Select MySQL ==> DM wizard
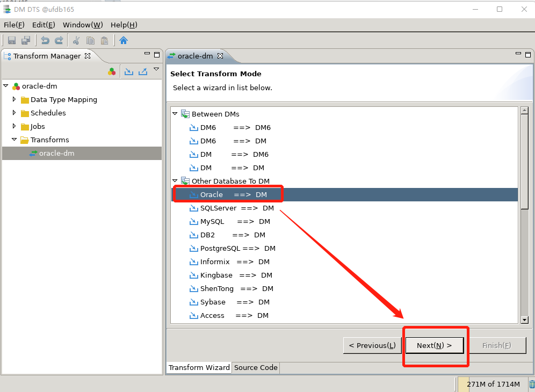The height and width of the screenshot is (392, 535). [229, 221]
